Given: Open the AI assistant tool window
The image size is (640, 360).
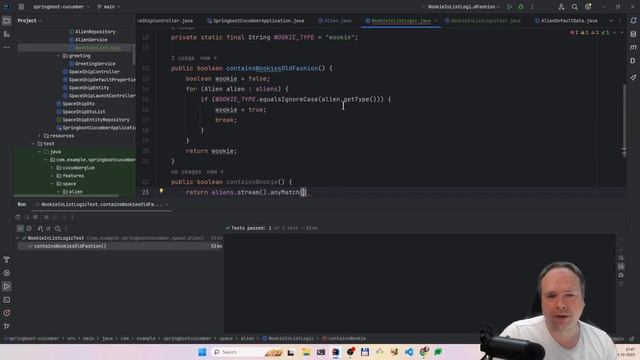Looking at the screenshot, I should 633,77.
